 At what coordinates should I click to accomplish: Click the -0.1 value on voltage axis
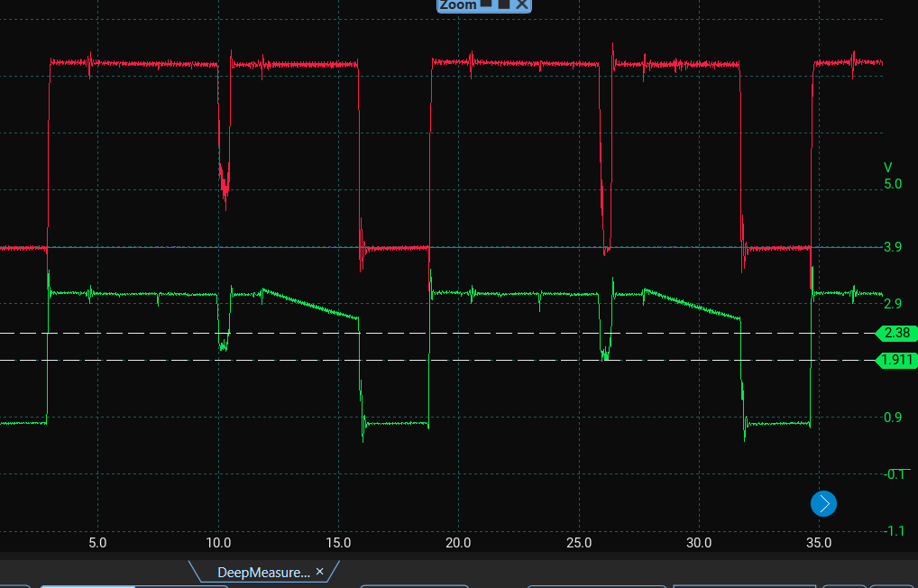894,473
